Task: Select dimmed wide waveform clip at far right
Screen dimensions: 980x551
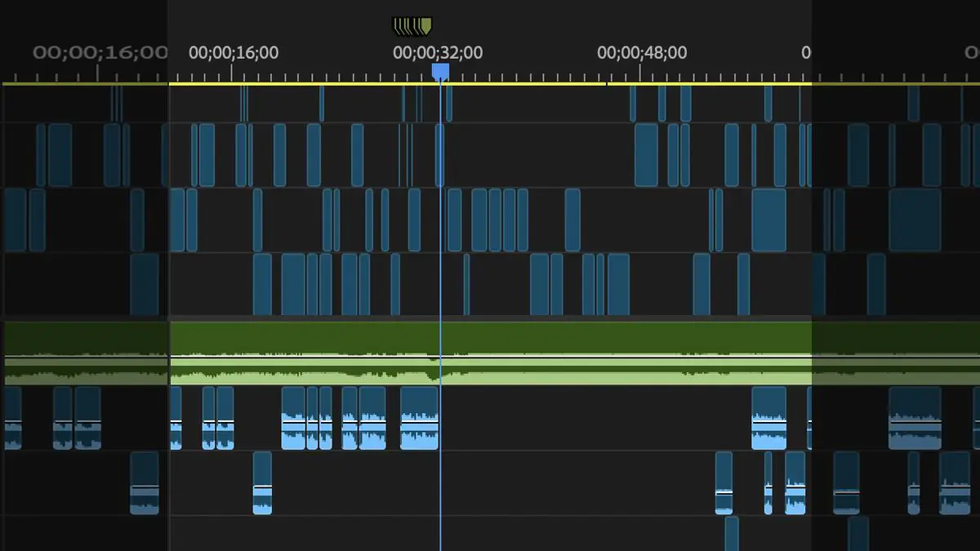Action: [915, 418]
